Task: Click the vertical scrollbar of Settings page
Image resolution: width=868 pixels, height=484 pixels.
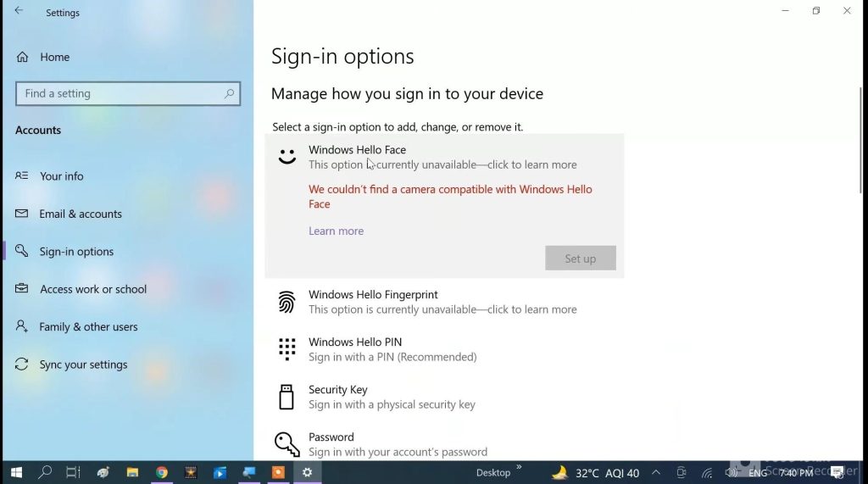Action: click(860, 140)
